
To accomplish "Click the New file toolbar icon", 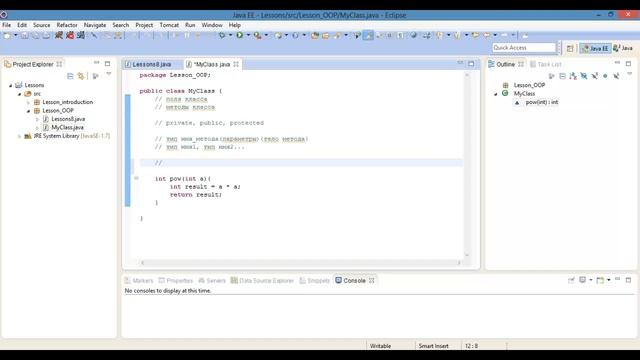I will coord(7,36).
